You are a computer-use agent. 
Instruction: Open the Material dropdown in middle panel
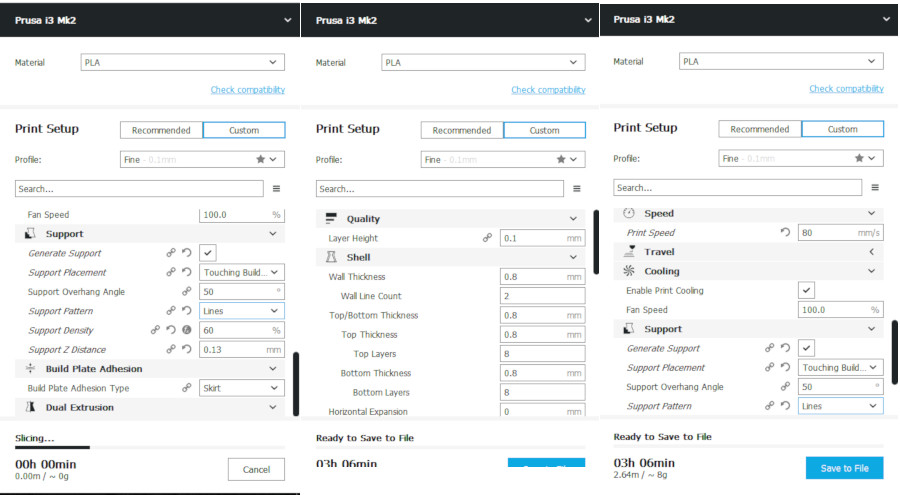(483, 62)
